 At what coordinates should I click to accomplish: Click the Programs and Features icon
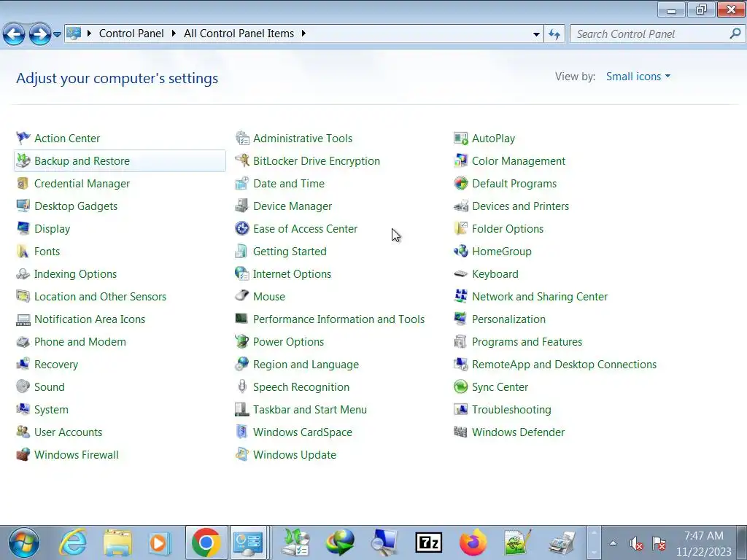[x=461, y=341]
